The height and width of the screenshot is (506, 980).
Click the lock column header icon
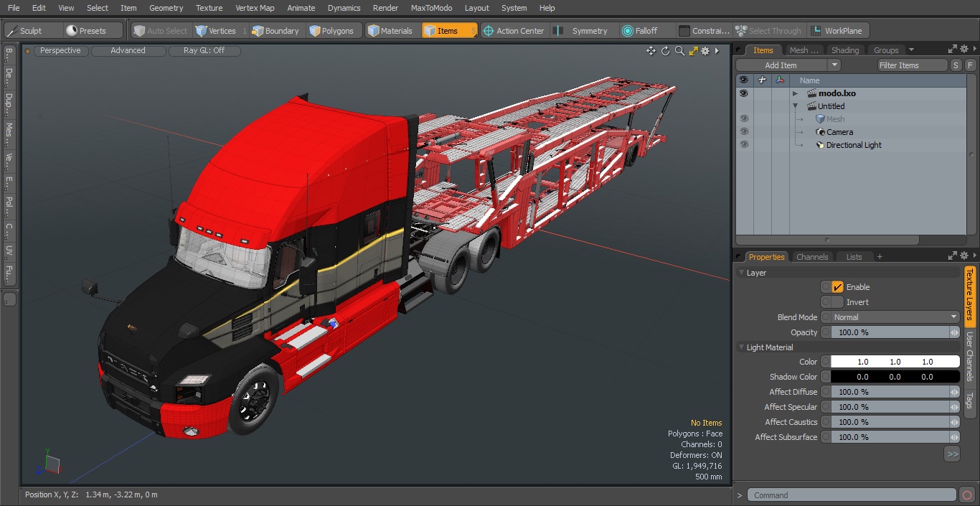pos(763,80)
